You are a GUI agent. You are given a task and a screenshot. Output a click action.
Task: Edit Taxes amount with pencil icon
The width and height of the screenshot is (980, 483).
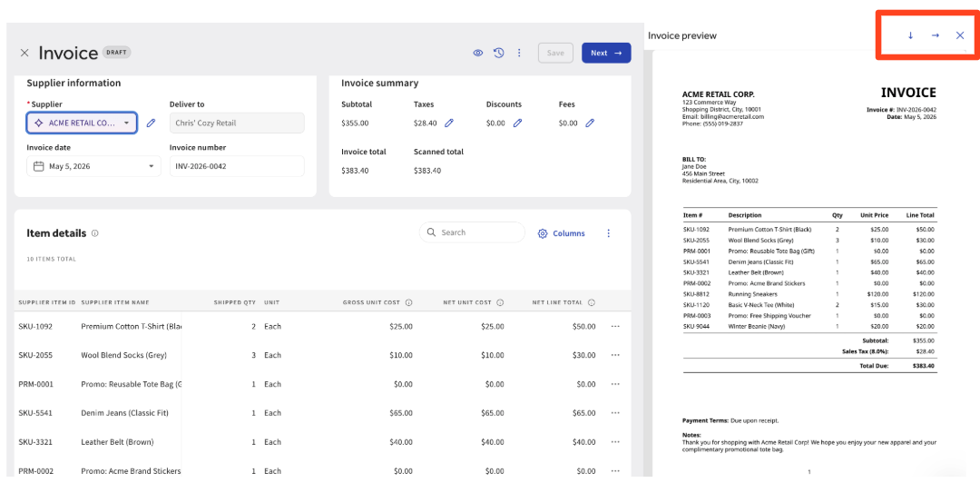449,123
